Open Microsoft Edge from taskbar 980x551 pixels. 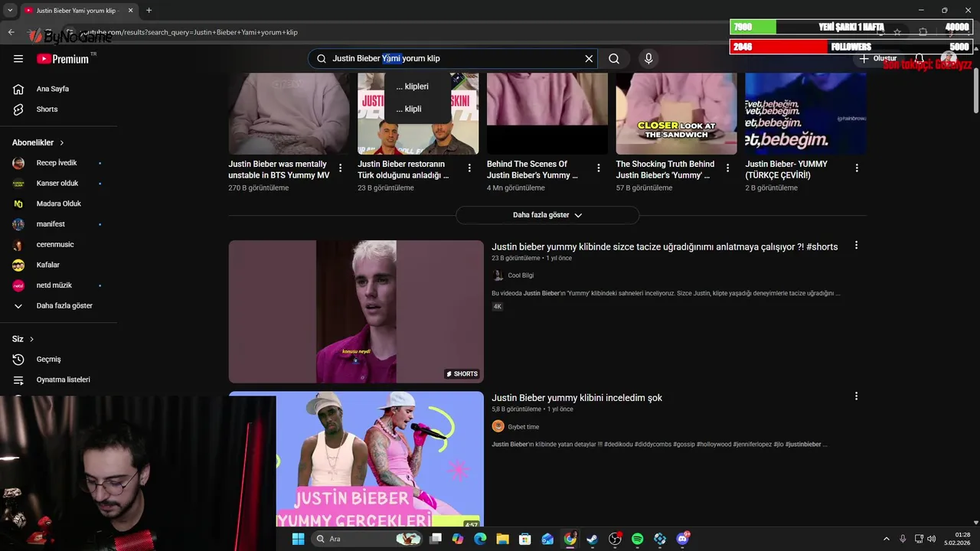click(x=480, y=539)
